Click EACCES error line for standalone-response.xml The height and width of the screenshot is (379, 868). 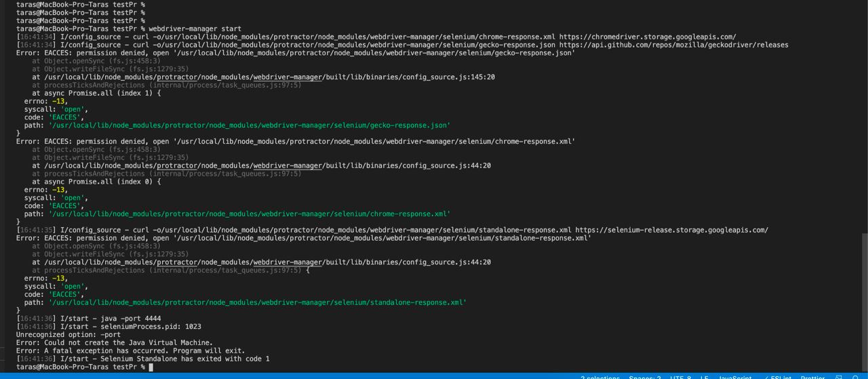[304, 238]
